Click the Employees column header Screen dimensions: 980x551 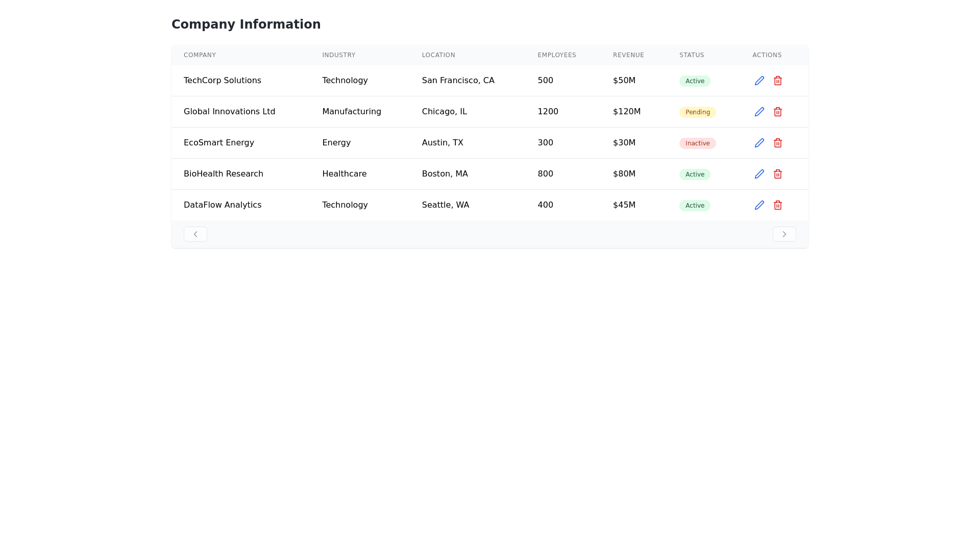556,55
